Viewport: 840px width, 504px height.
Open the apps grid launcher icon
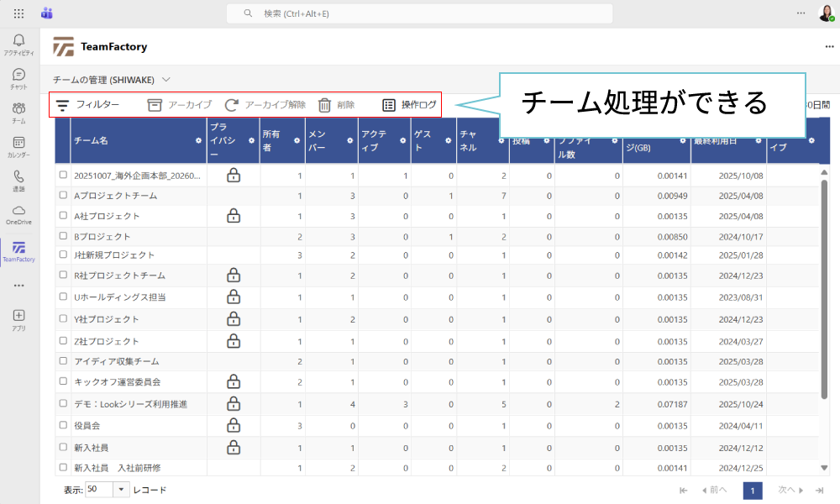(x=18, y=13)
